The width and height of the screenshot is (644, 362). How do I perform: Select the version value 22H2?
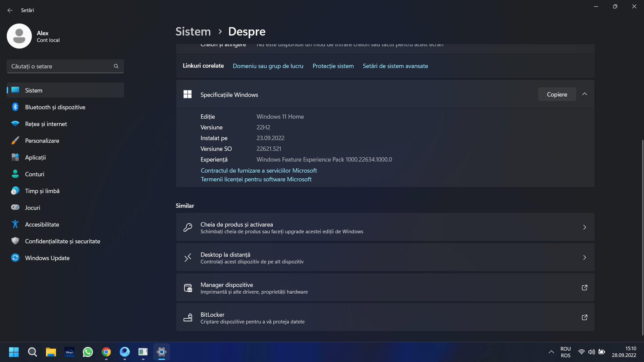[x=263, y=127]
